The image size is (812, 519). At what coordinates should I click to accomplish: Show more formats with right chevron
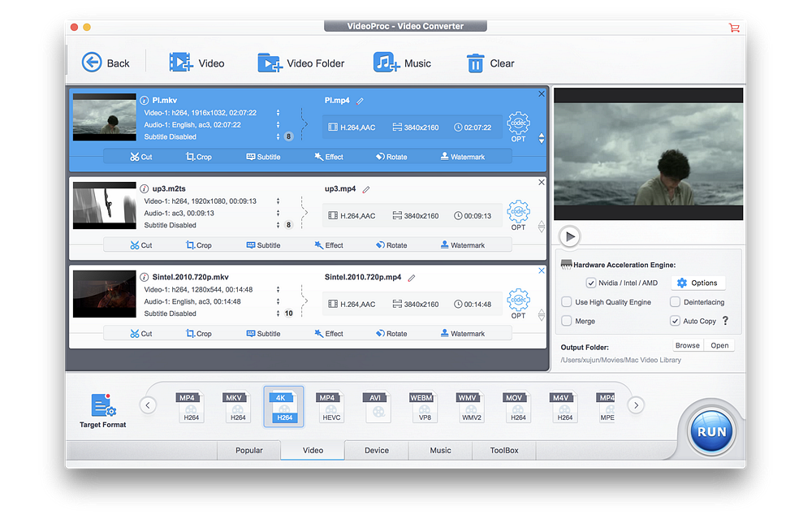[x=637, y=405]
